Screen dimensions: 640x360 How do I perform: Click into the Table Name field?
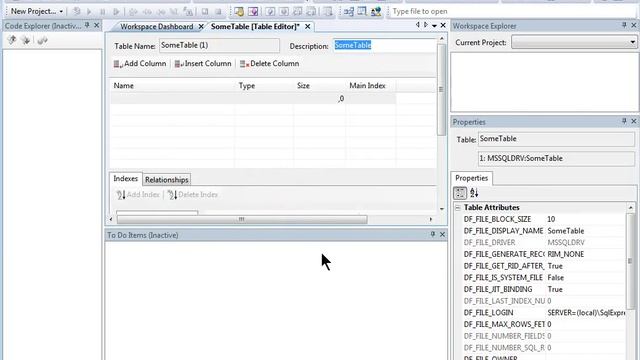[219, 45]
